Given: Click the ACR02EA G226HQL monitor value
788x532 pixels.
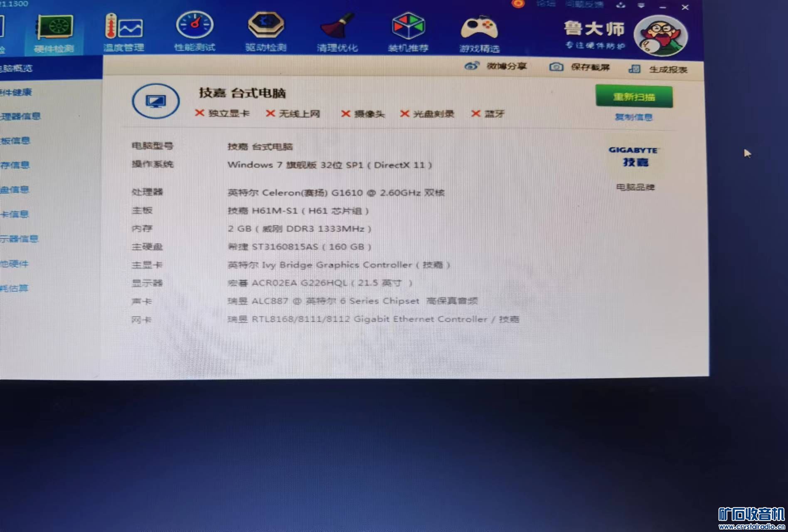Looking at the screenshot, I should point(320,283).
